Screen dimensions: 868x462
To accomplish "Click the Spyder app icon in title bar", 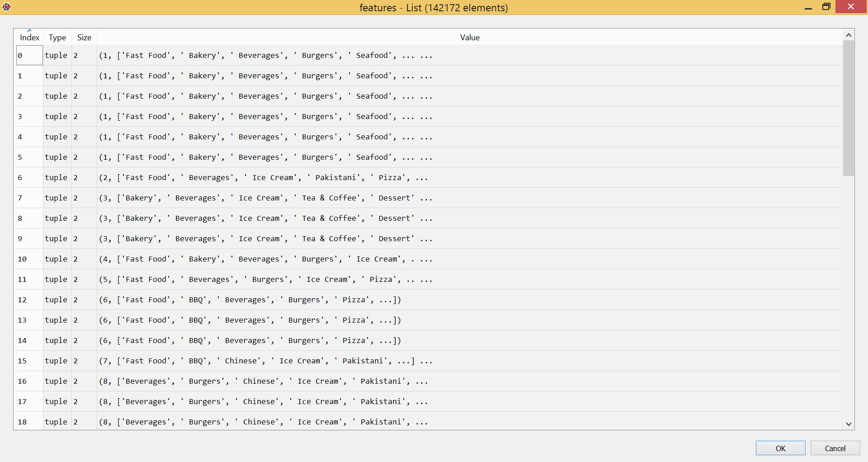I will click(6, 7).
